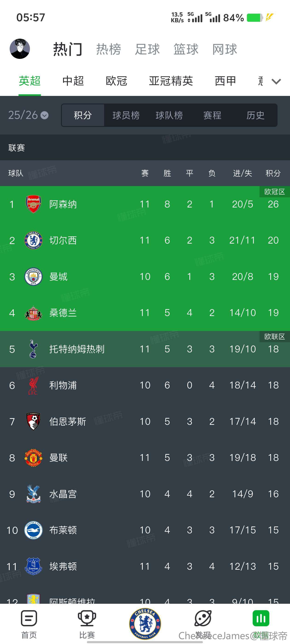
Task: Tap the Manchester United crest
Action: tap(33, 457)
